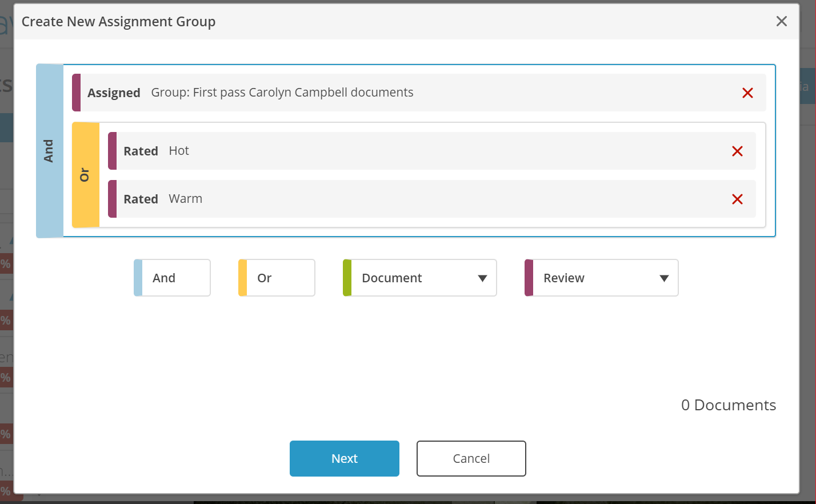
Task: Delete the Rated Hot condition
Action: coord(737,151)
